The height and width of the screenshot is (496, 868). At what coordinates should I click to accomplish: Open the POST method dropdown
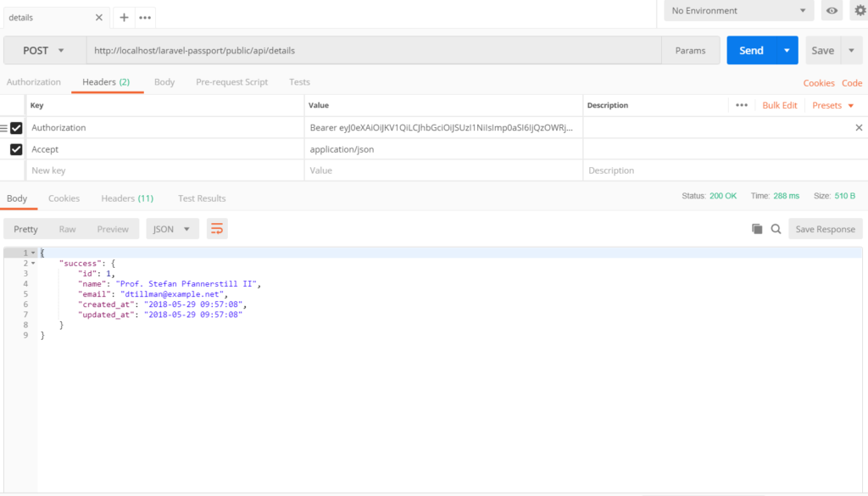(x=44, y=50)
